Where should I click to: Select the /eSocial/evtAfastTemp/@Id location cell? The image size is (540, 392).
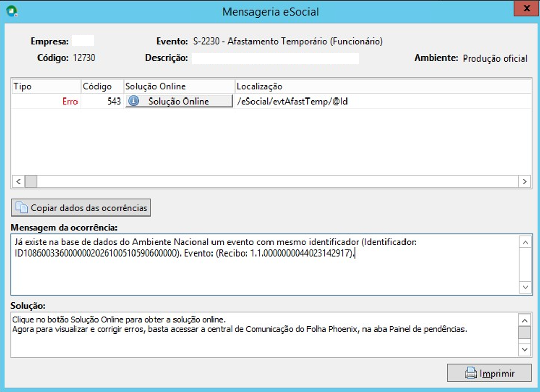pyautogui.click(x=383, y=101)
